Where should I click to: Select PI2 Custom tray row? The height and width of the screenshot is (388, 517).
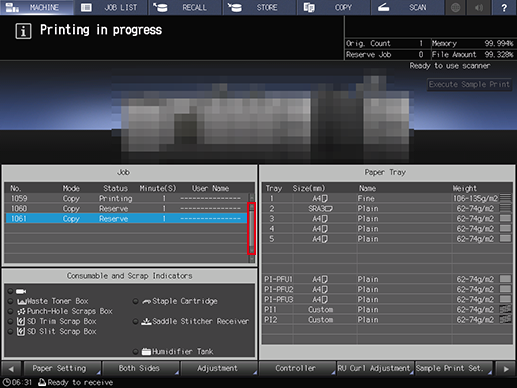(x=387, y=320)
